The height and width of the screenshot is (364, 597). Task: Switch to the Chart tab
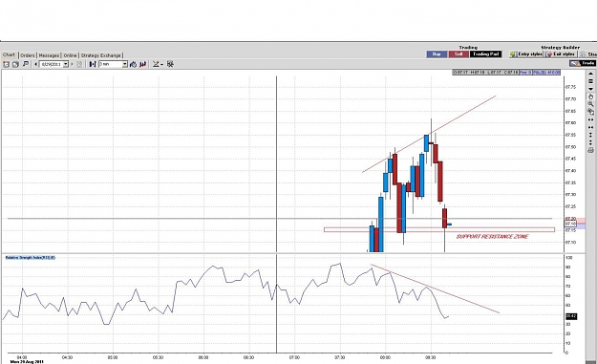point(9,54)
